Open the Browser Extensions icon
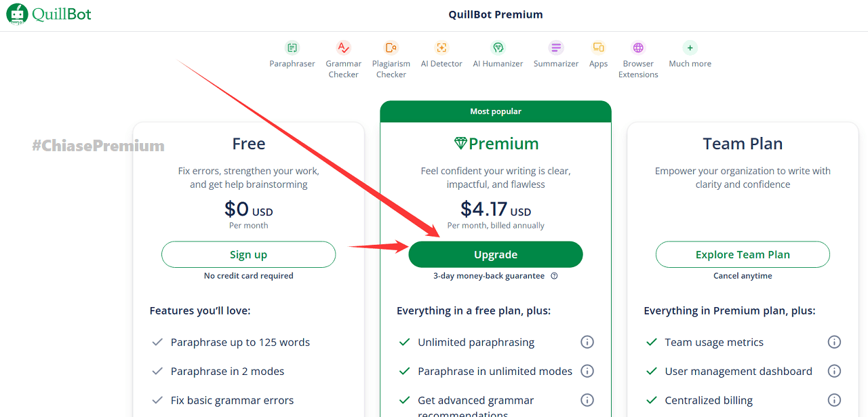Image resolution: width=868 pixels, height=417 pixels. 637,47
